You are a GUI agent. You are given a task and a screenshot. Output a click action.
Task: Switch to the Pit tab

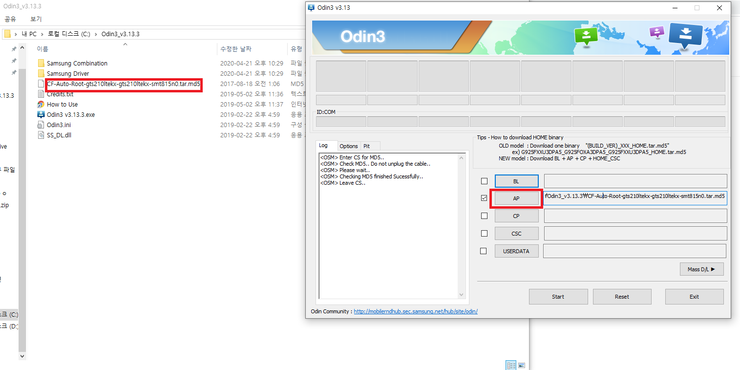click(370, 146)
